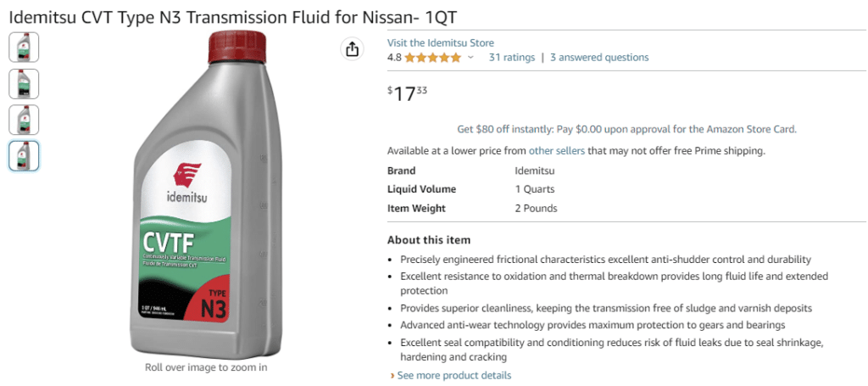Screen dimensions: 868x386
Task: Select the third product thumbnail
Action: pos(25,120)
